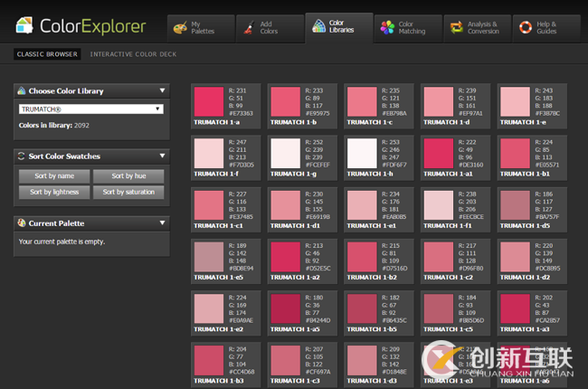This screenshot has height=389, width=588.
Task: Collapse the Current Palette panel arrow
Action: coord(162,223)
